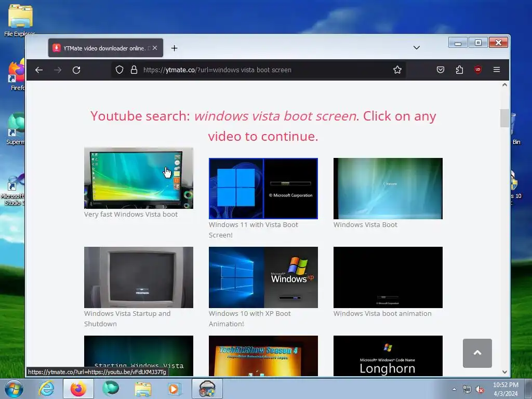Click the site security padlock icon
This screenshot has height=399, width=532.
[x=134, y=70]
